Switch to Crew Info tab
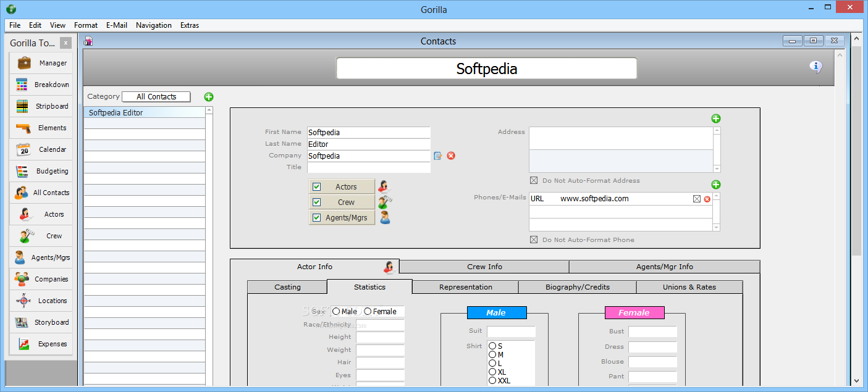Screen dimensions: 868x392 tap(484, 267)
